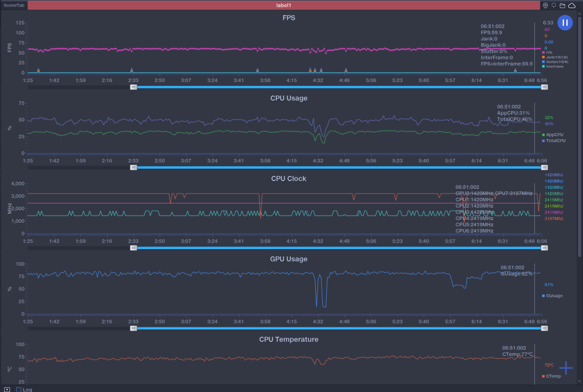Select the label1 red tab
583x392 pixels.
pyautogui.click(x=283, y=5)
